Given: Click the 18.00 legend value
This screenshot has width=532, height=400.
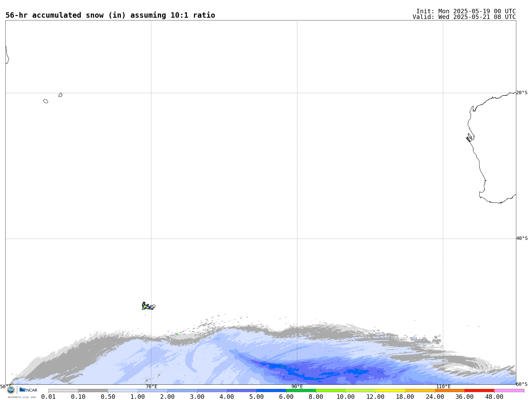Looking at the screenshot, I should (405, 397).
